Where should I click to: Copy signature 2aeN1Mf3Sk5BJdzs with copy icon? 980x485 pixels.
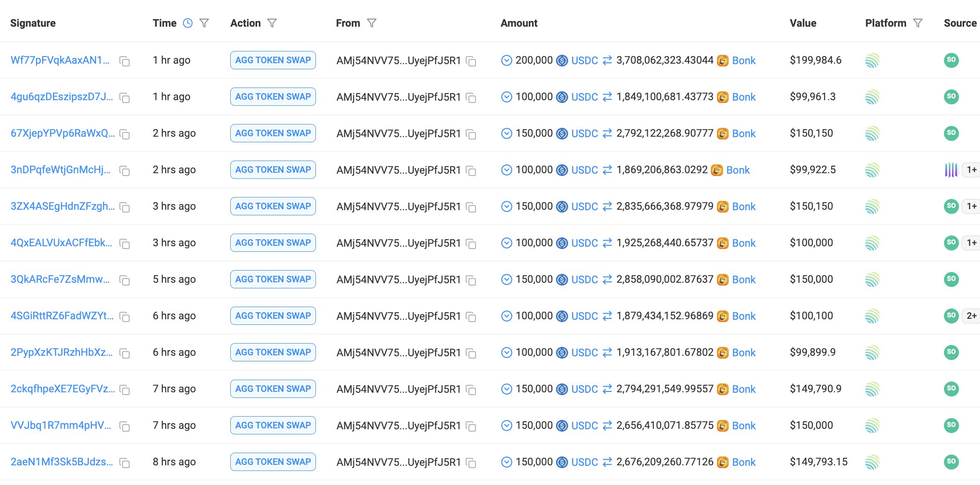[124, 463]
